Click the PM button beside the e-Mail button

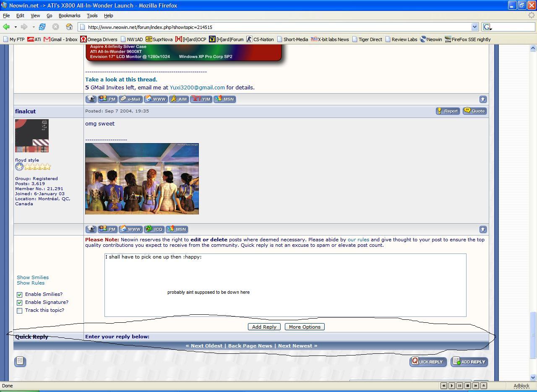tap(107, 99)
